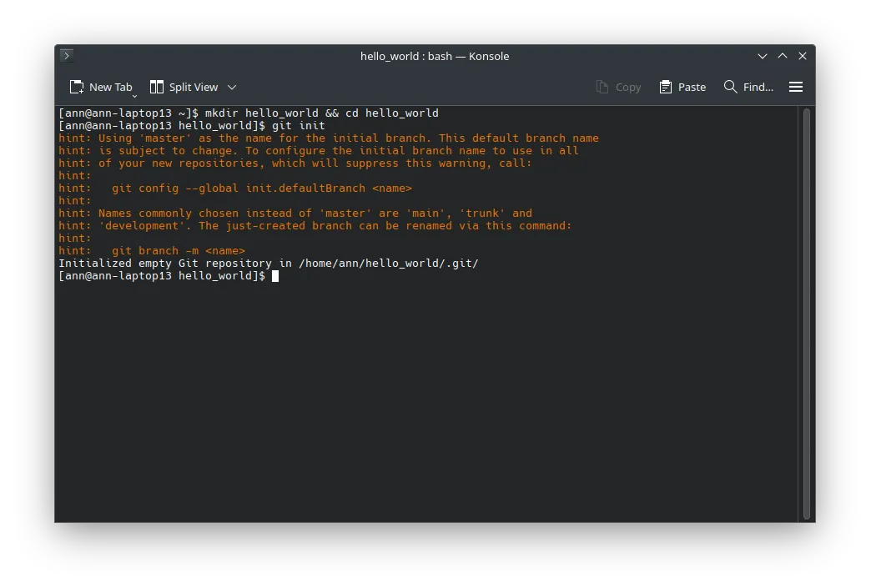This screenshot has width=871, height=588.
Task: Open the Find search bar
Action: [748, 87]
